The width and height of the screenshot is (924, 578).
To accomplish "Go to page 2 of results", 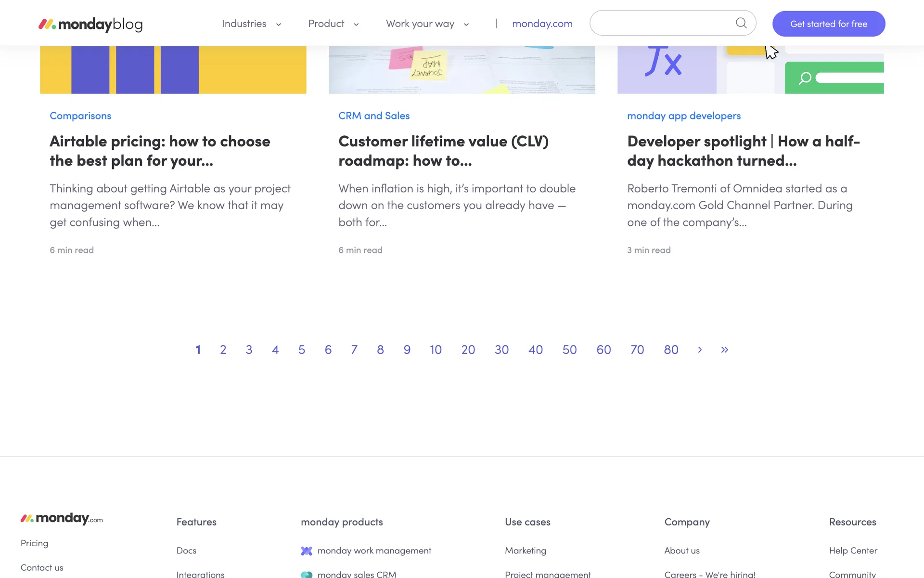I will (223, 350).
